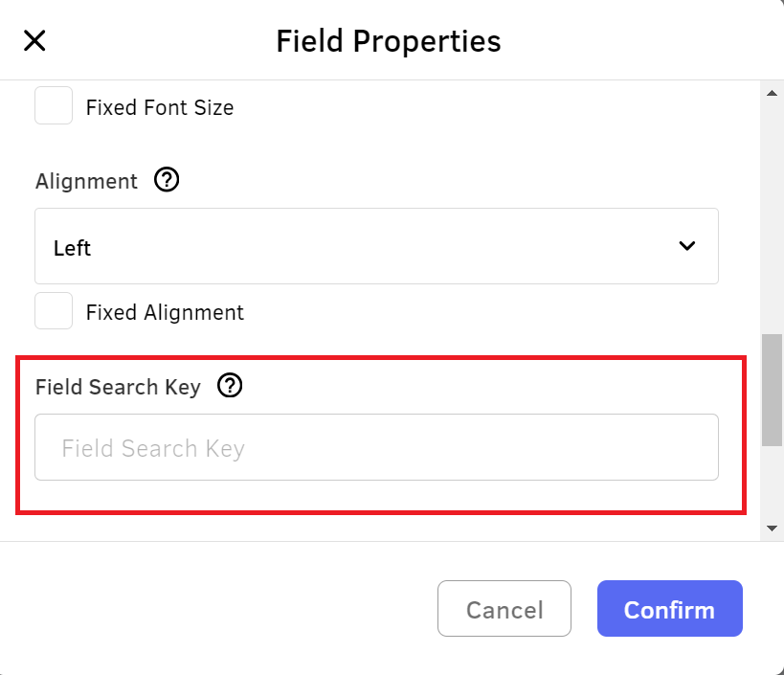Select the Left value in Alignment box
The image size is (784, 675).
pyautogui.click(x=73, y=248)
